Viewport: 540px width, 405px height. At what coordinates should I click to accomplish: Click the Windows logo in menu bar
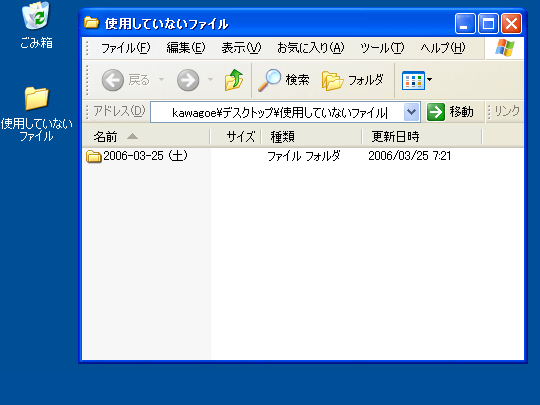point(505,48)
